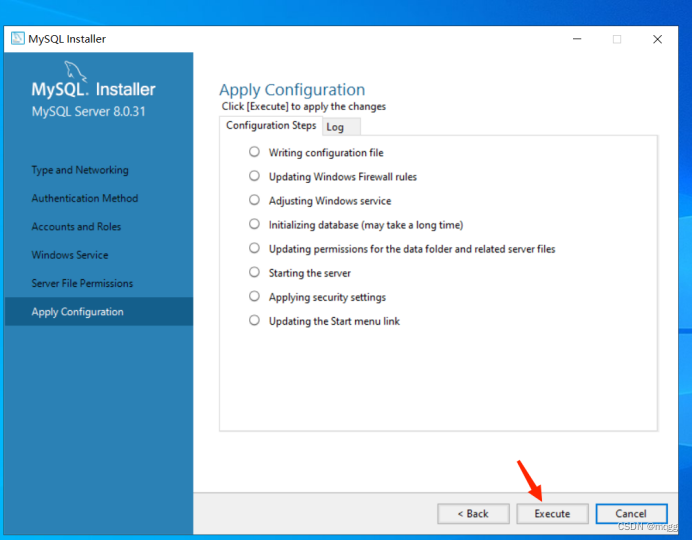Select the Updating permissions step indicator
Screen dimensions: 693x541
click(254, 248)
